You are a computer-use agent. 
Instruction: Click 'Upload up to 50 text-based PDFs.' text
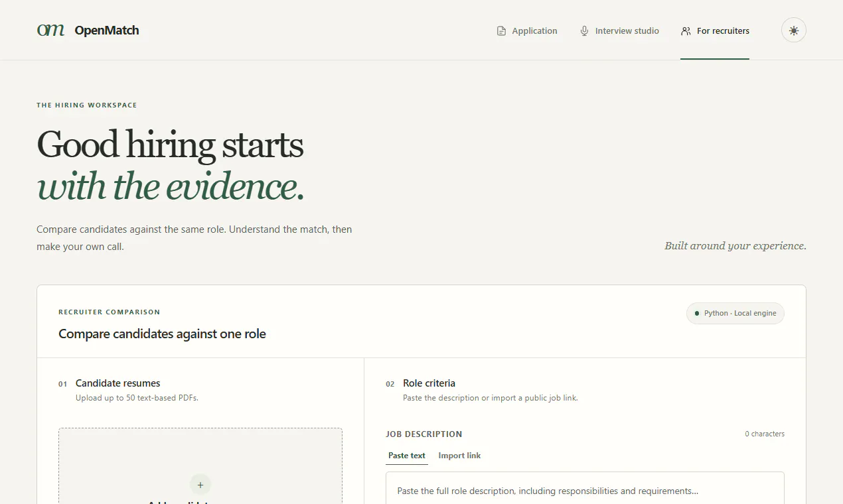pos(137,398)
